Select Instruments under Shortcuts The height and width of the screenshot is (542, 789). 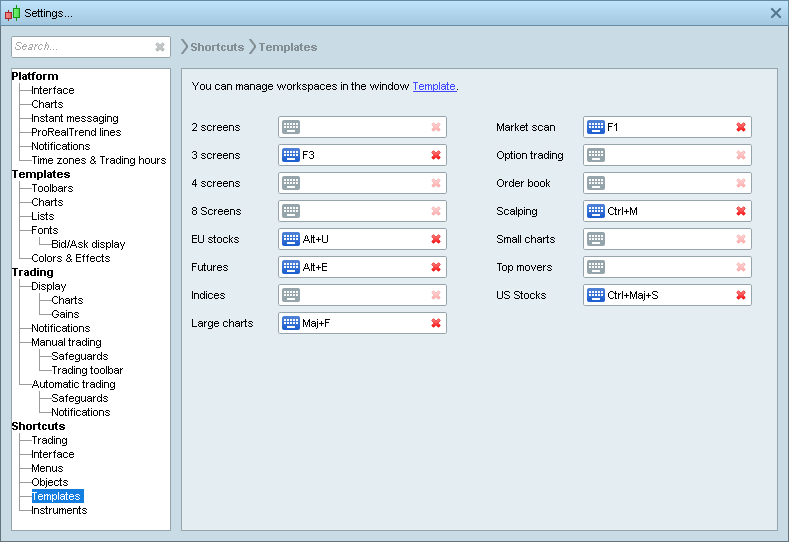59,510
